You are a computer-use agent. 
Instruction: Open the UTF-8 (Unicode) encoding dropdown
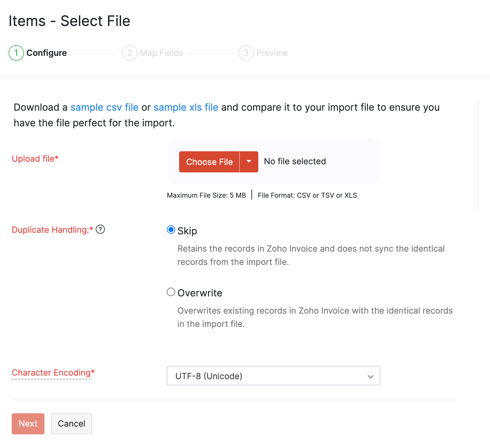[x=273, y=376]
